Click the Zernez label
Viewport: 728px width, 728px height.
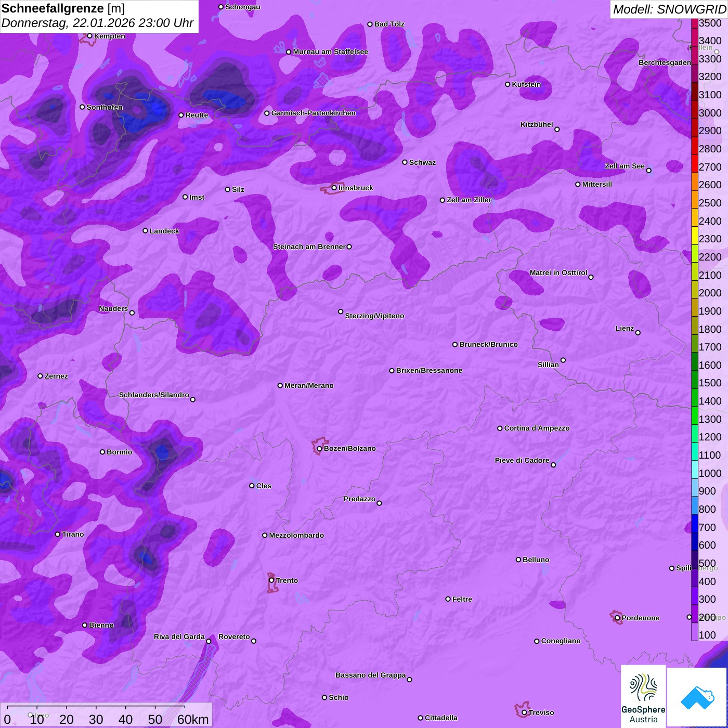click(x=56, y=376)
